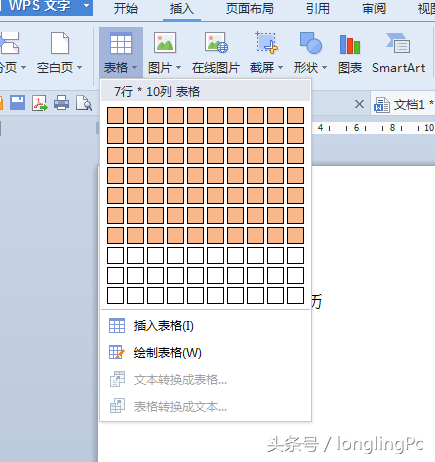Viewport: 435px width, 462px height.
Task: Expand the 截屏 dropdown arrow
Action: click(x=280, y=68)
